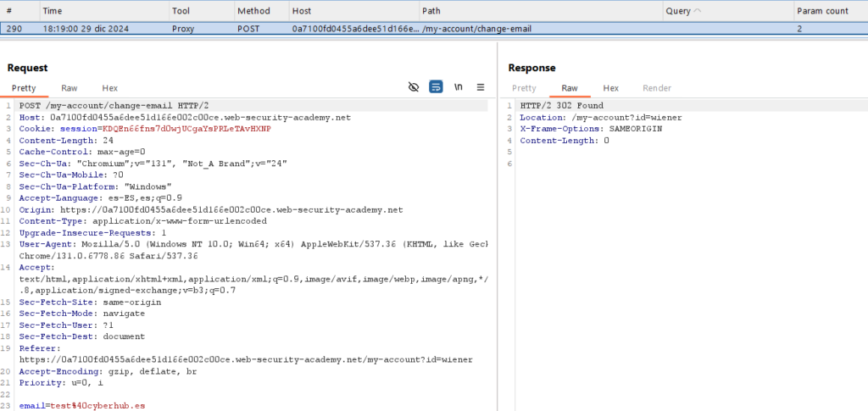Click the Origin header line

[211, 209]
